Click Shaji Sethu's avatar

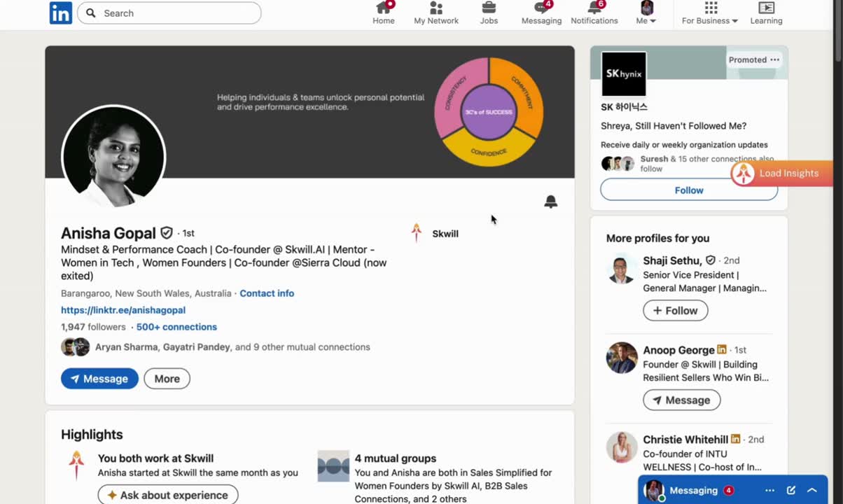(622, 268)
